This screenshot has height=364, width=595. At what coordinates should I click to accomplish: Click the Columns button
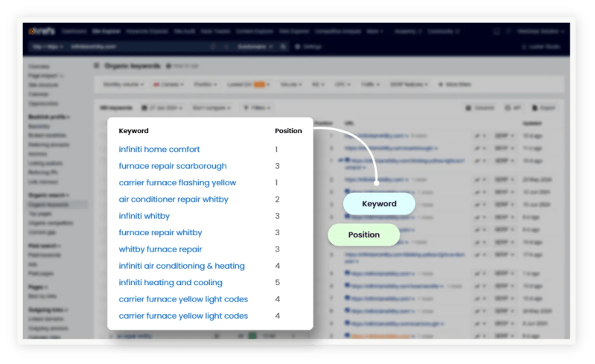pyautogui.click(x=480, y=108)
